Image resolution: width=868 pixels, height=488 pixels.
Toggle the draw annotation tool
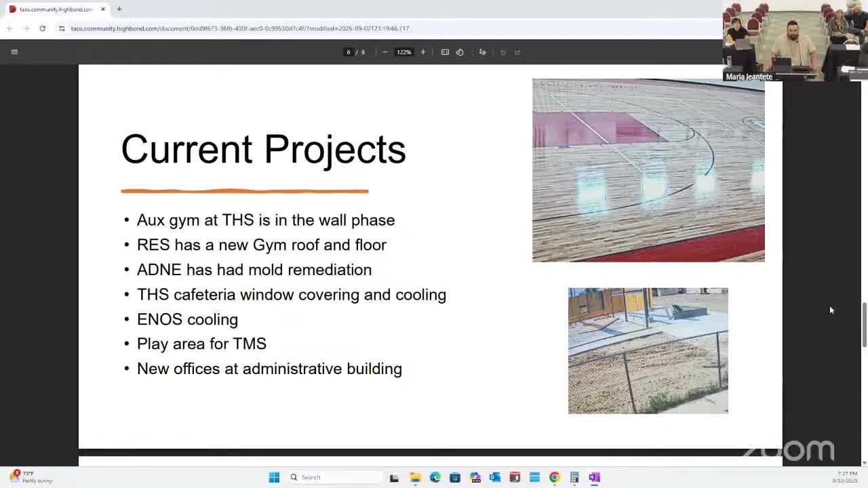483,52
